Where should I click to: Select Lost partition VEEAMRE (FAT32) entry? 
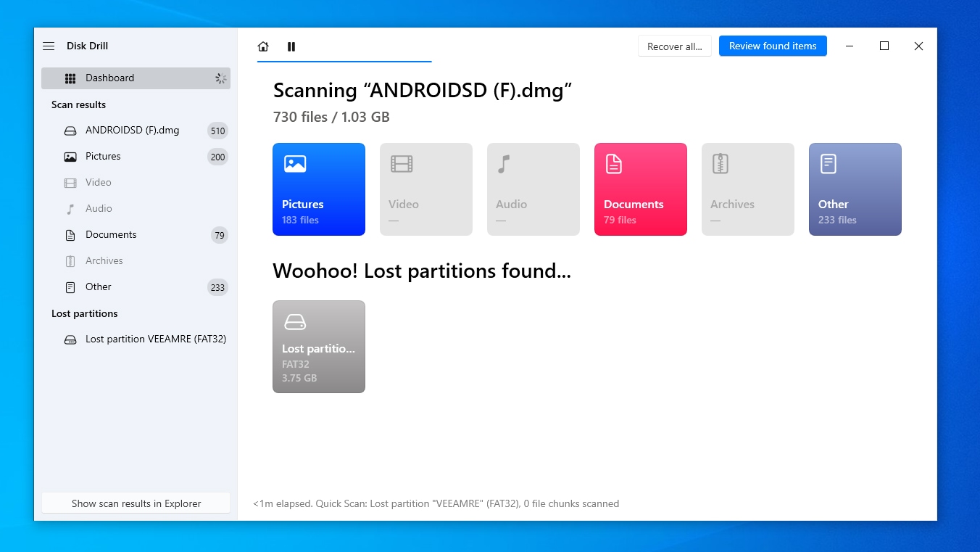pyautogui.click(x=136, y=339)
